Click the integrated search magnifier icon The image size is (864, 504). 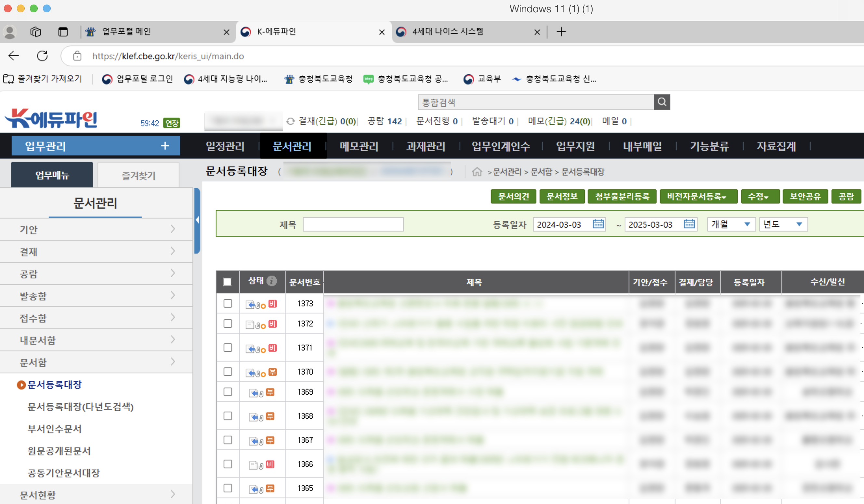click(x=662, y=102)
